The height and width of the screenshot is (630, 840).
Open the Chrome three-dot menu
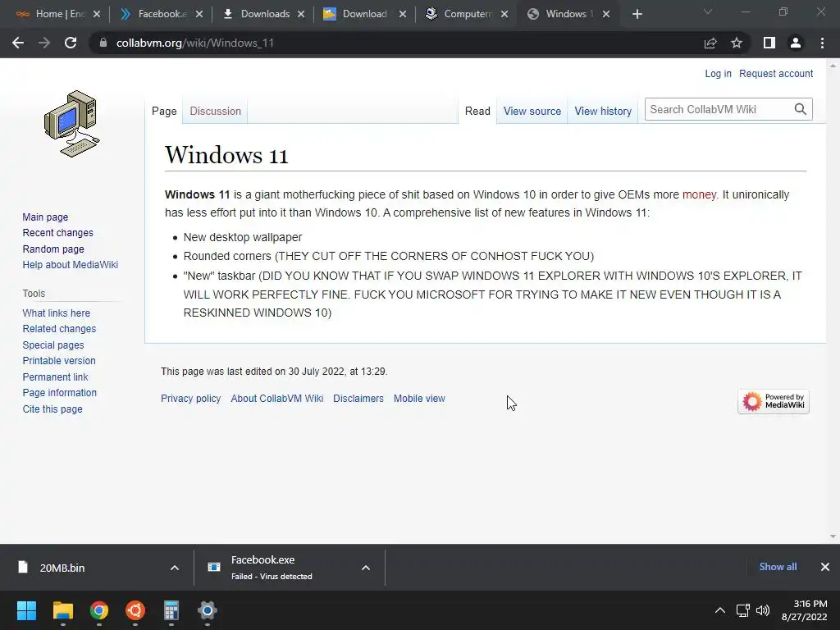tap(822, 43)
